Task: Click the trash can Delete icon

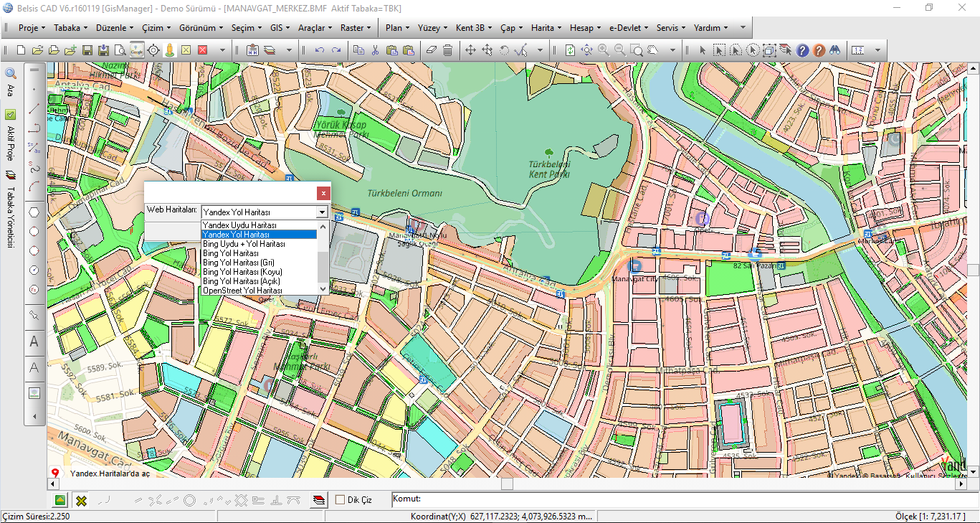Action: [x=447, y=50]
